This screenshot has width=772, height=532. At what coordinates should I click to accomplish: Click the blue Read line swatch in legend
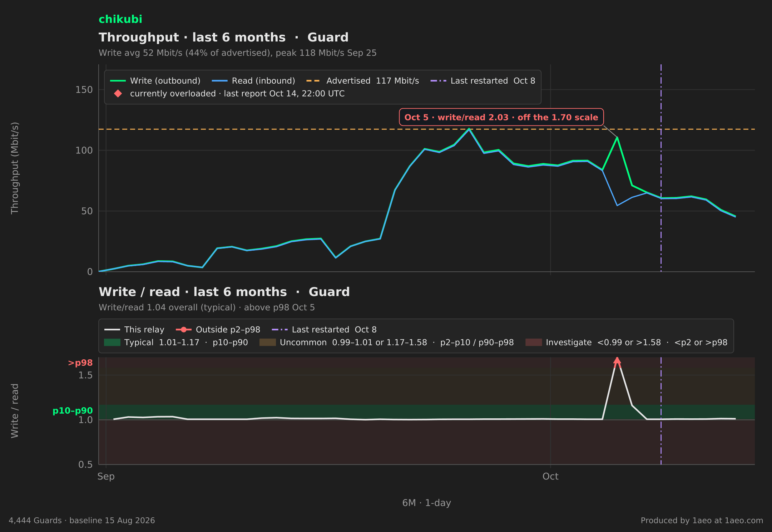point(219,81)
